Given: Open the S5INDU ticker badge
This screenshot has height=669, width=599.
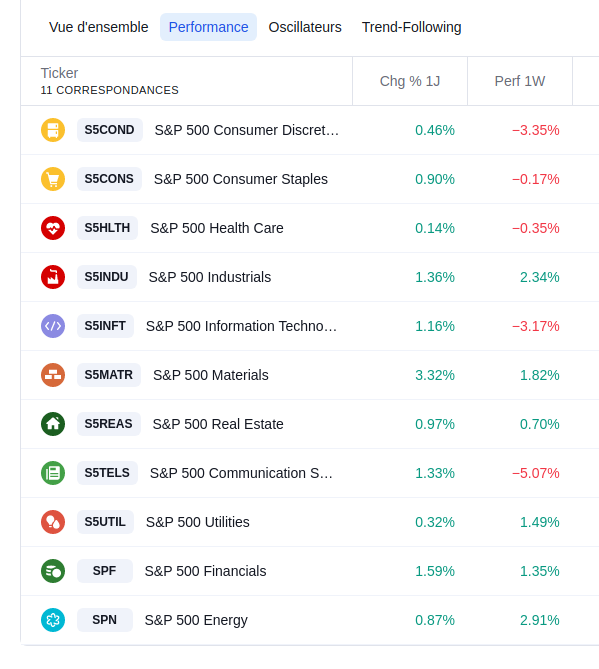Looking at the screenshot, I should pos(107,277).
